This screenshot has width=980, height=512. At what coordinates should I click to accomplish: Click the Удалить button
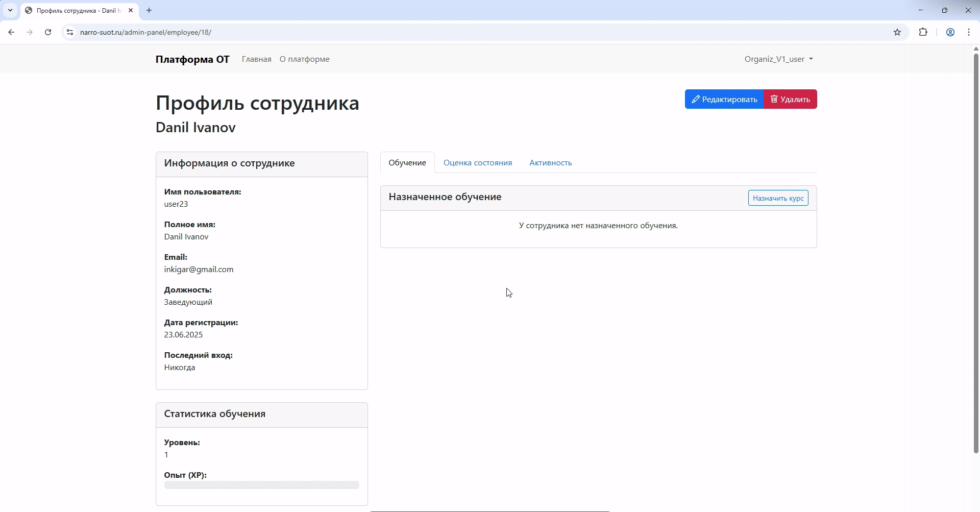click(x=790, y=99)
